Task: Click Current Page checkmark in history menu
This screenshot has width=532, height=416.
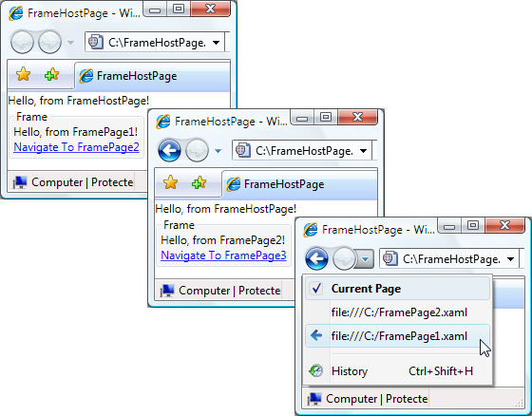Action: click(x=316, y=289)
